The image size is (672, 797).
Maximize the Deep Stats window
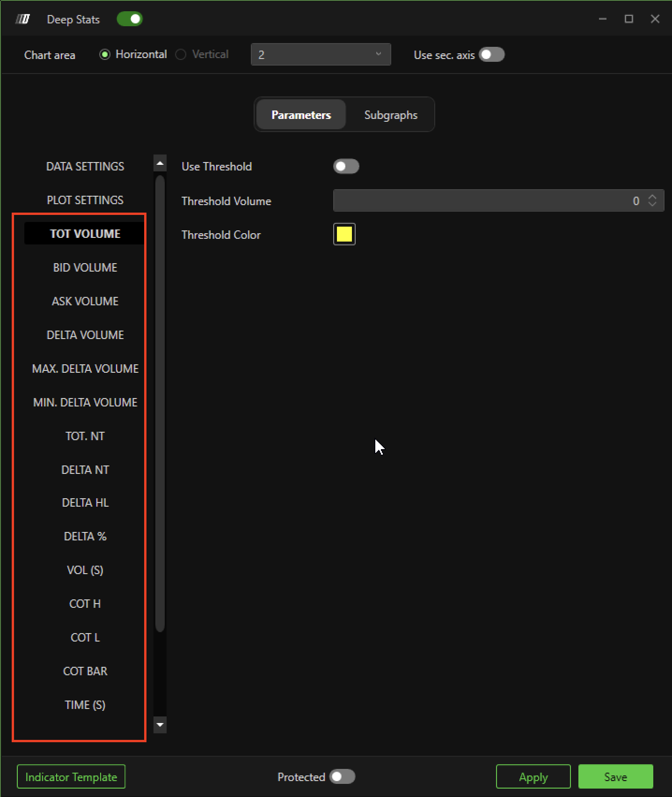[x=629, y=19]
